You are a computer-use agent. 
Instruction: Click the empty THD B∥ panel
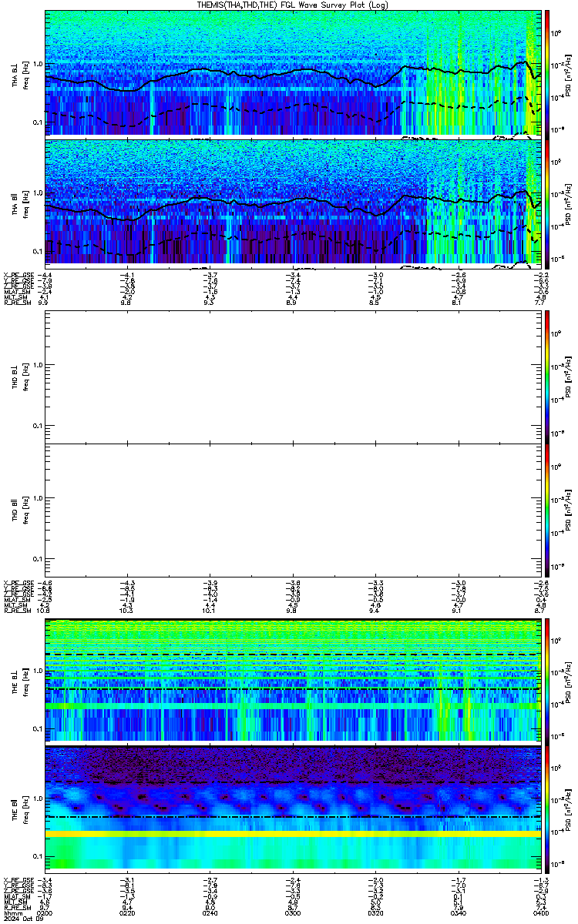(292, 510)
